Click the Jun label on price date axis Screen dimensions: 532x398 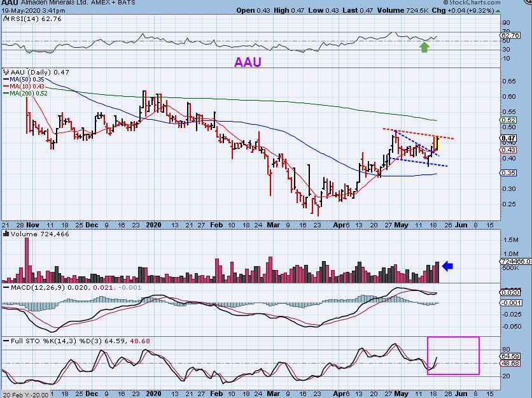coord(461,225)
